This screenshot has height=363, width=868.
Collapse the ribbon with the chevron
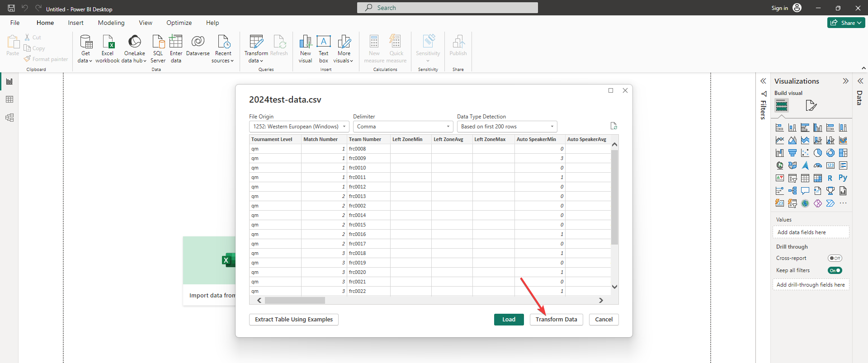[x=863, y=68]
